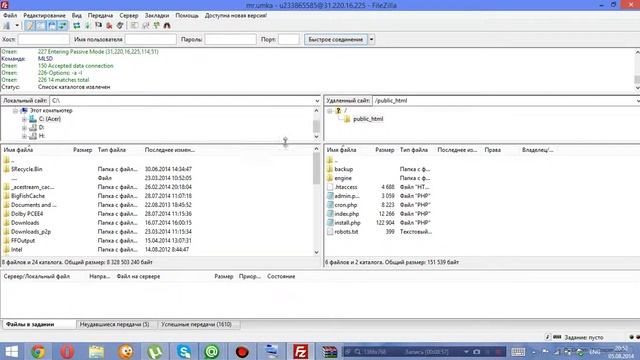640x360 pixels.
Task: Disconnect from server using red X icon
Action: [x=109, y=26]
